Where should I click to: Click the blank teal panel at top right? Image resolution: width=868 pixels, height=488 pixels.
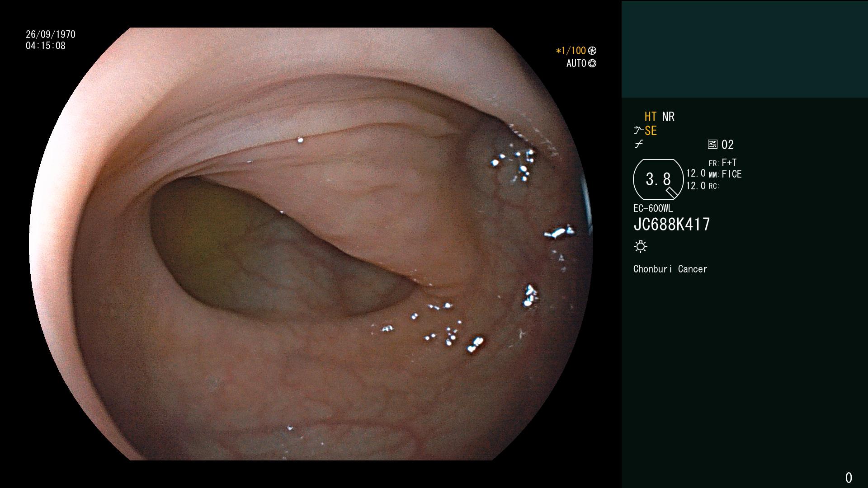745,49
